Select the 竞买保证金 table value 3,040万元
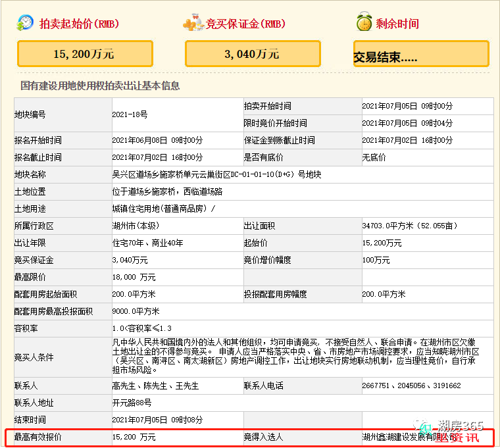This screenshot has height=448, width=500. tap(130, 261)
